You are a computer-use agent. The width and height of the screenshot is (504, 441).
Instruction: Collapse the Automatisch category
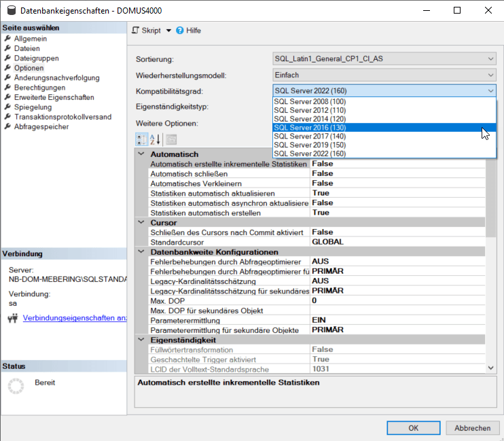(x=141, y=154)
